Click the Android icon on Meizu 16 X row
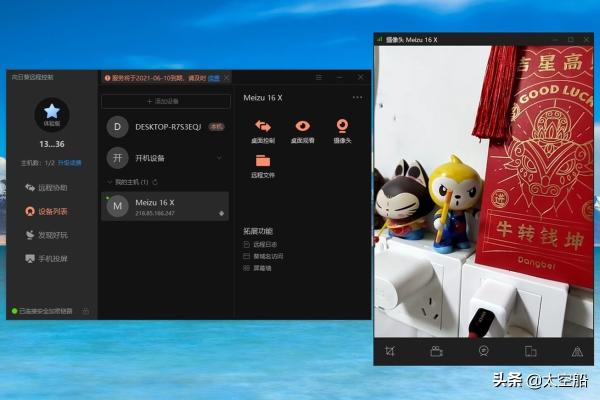This screenshot has height=400, width=600. coord(221,214)
